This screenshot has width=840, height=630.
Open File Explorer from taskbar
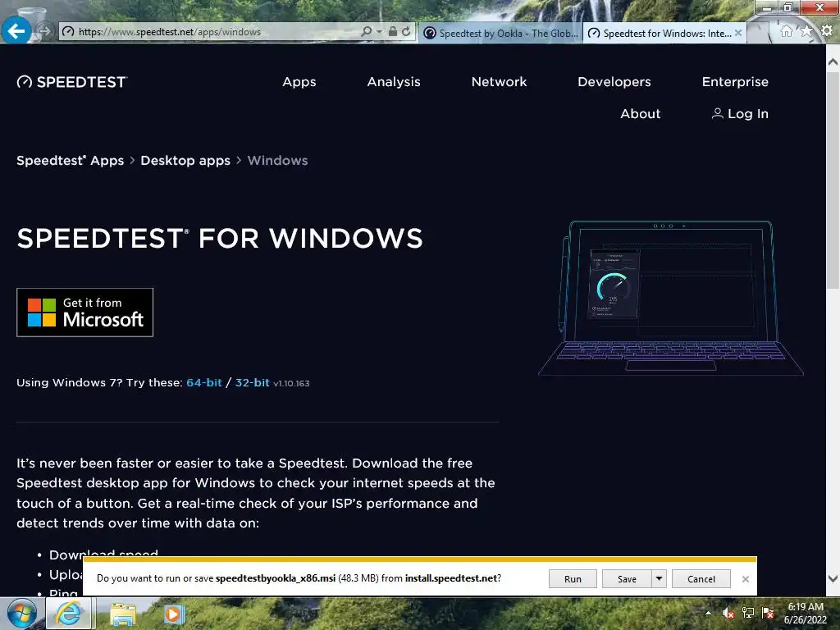[123, 614]
